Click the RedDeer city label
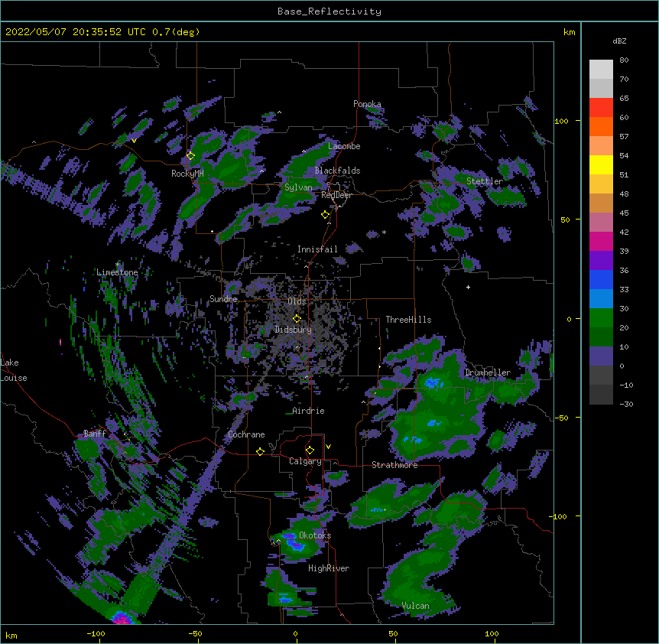 tap(336, 195)
